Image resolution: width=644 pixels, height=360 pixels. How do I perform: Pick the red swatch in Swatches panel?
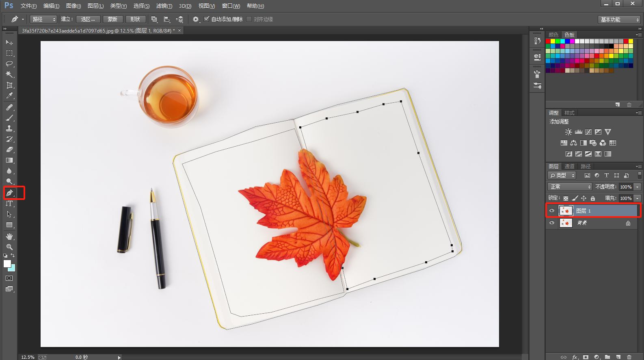(548, 41)
